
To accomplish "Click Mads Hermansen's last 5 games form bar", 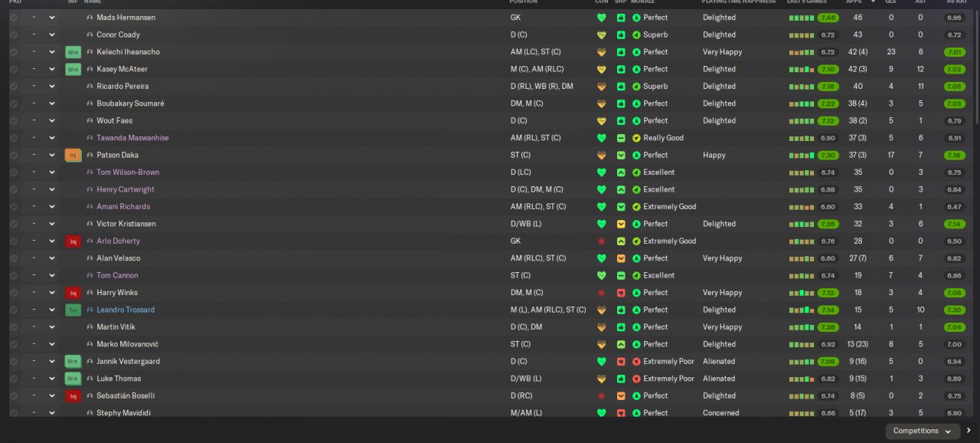I will coord(801,18).
